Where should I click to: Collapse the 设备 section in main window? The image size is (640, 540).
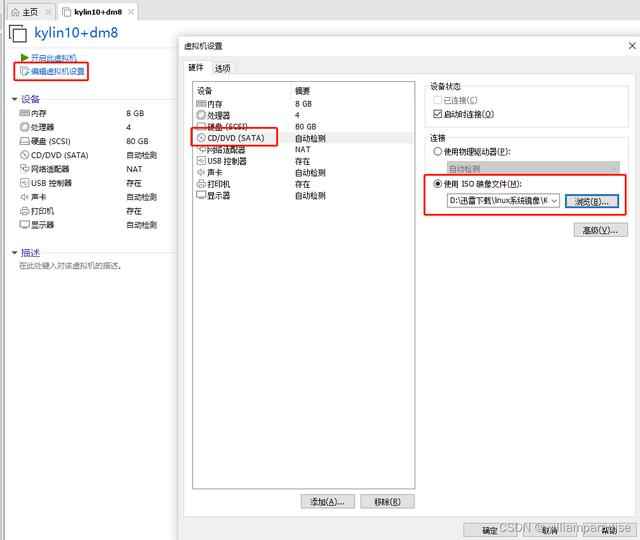[x=15, y=99]
